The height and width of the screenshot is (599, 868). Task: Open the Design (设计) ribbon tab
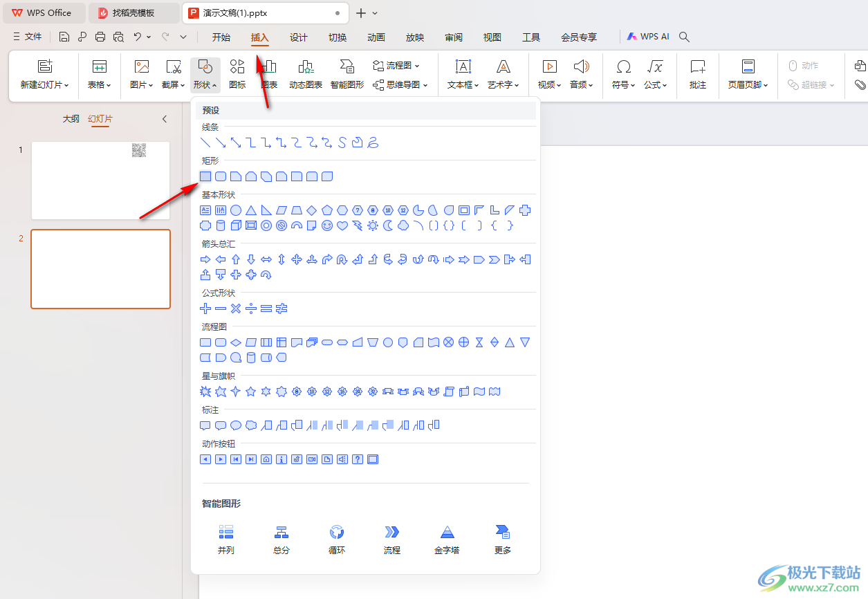(299, 37)
